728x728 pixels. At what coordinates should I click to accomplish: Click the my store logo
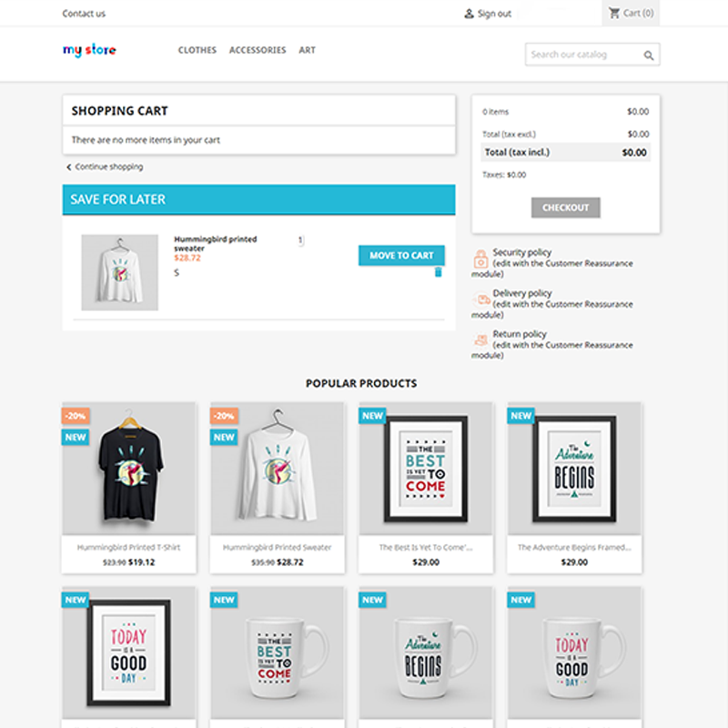(89, 50)
